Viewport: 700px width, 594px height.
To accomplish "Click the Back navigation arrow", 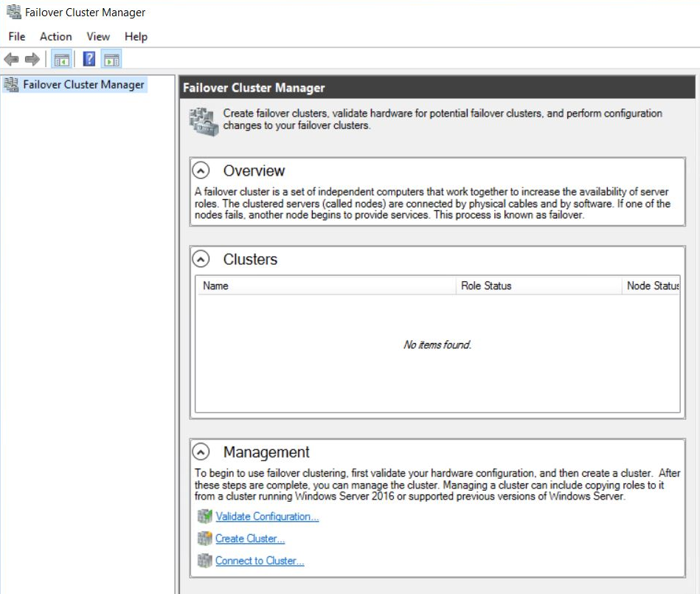I will point(12,59).
